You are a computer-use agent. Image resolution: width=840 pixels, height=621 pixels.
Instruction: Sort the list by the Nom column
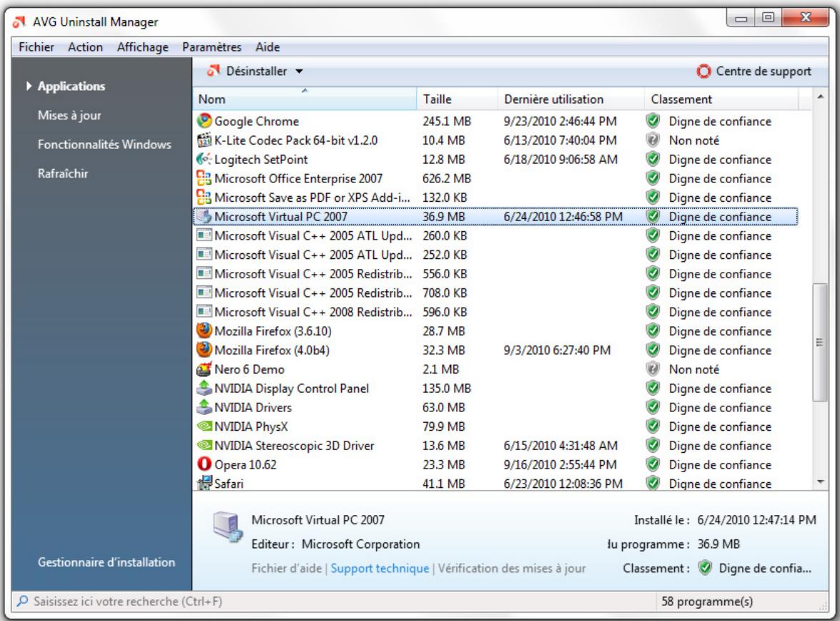(x=305, y=99)
